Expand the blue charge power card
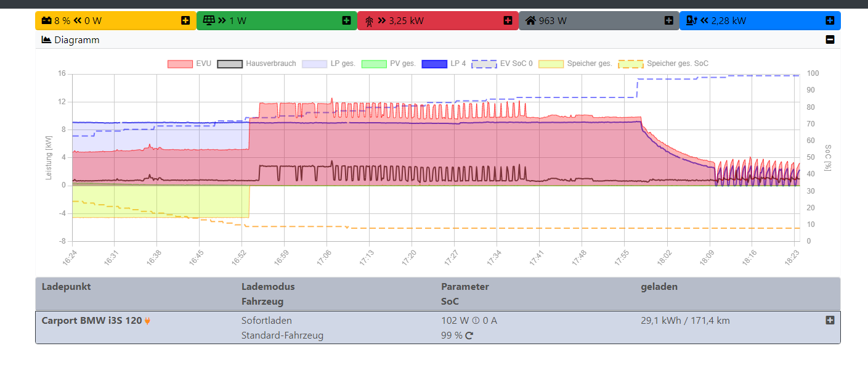Viewport: 868px width, 383px height. [830, 20]
